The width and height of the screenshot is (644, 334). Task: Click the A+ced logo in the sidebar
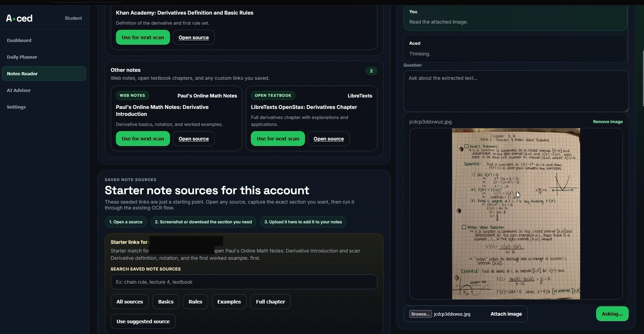tap(19, 18)
